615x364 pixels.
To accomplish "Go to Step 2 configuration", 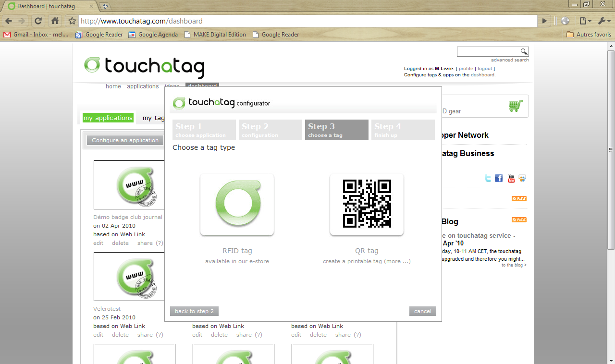I will click(271, 130).
